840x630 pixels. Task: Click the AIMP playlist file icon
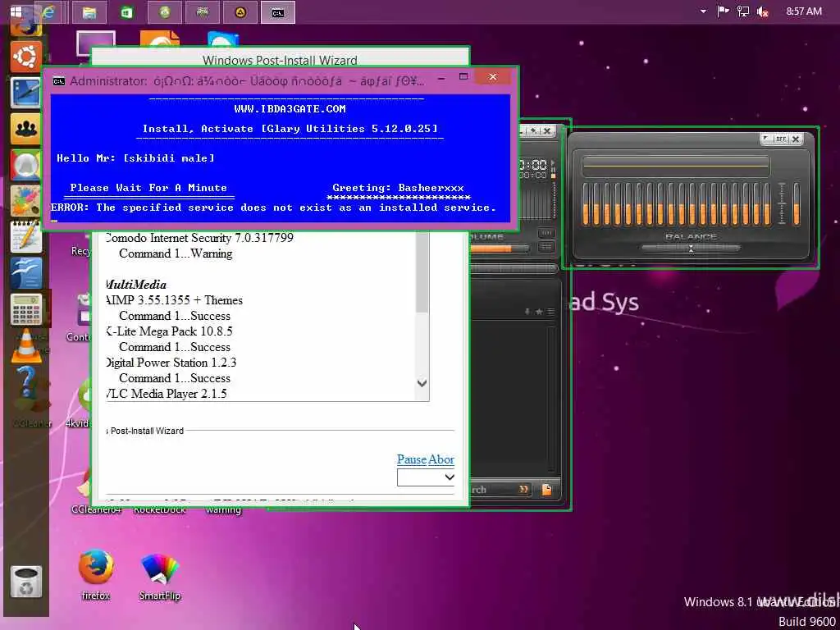546,489
